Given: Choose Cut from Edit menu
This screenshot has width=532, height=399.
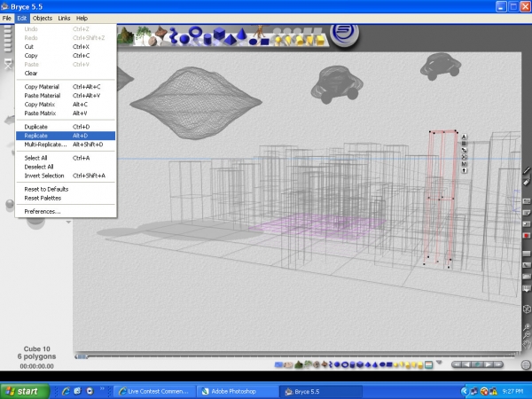Looking at the screenshot, I should pyautogui.click(x=66, y=47).
